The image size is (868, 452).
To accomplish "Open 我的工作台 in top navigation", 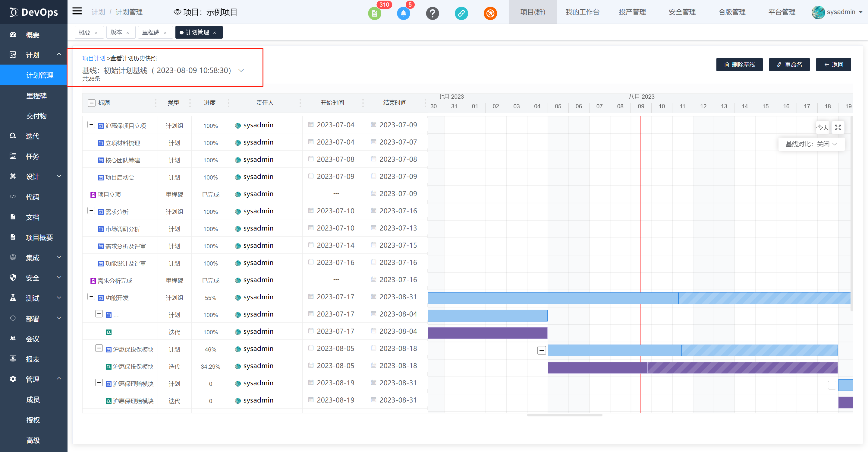I will coord(582,12).
